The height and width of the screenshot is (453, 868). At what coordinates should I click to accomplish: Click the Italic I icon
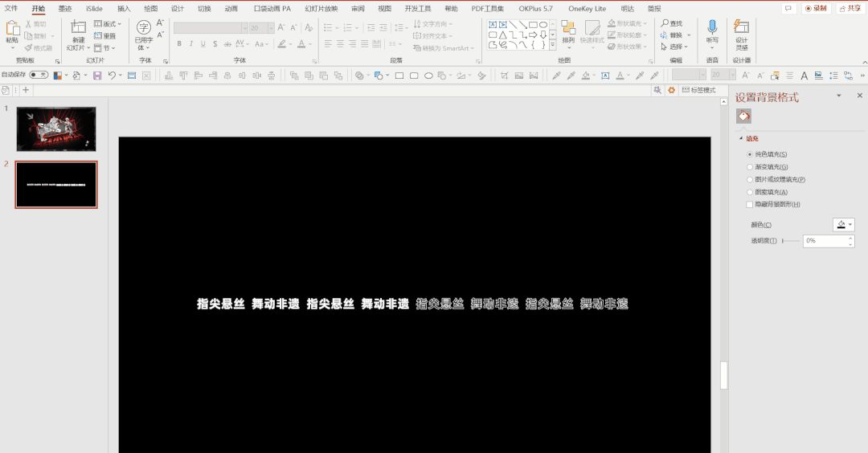191,43
